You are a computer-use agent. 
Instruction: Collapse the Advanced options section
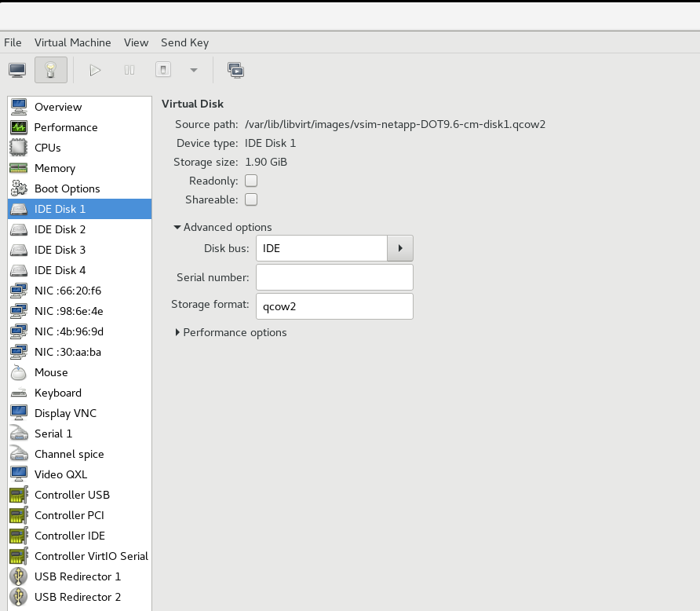click(177, 227)
